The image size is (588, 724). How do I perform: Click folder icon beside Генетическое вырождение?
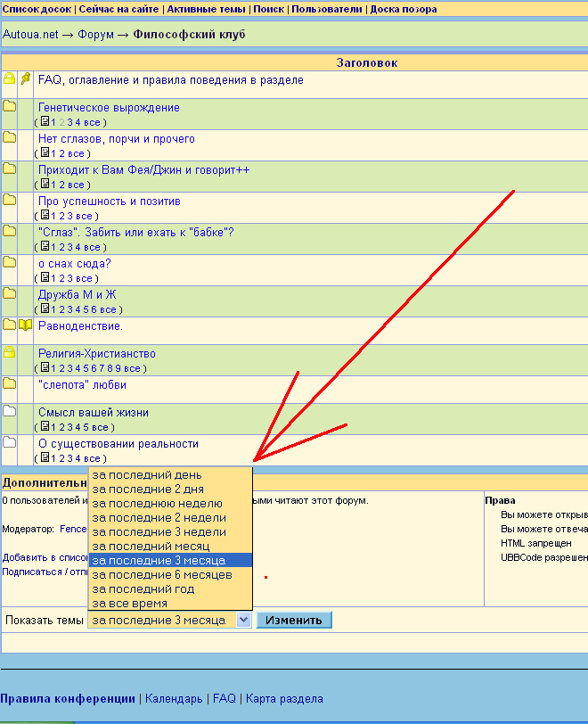(x=9, y=107)
